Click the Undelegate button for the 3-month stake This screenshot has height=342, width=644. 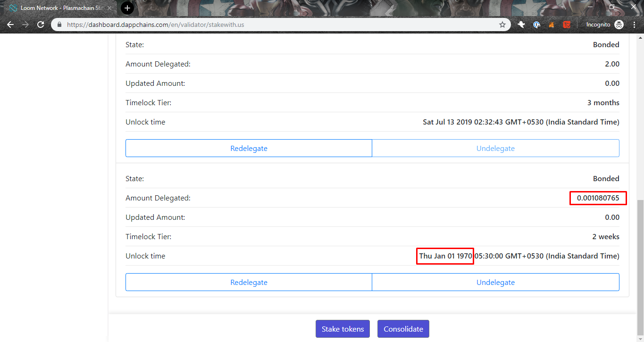(x=495, y=148)
